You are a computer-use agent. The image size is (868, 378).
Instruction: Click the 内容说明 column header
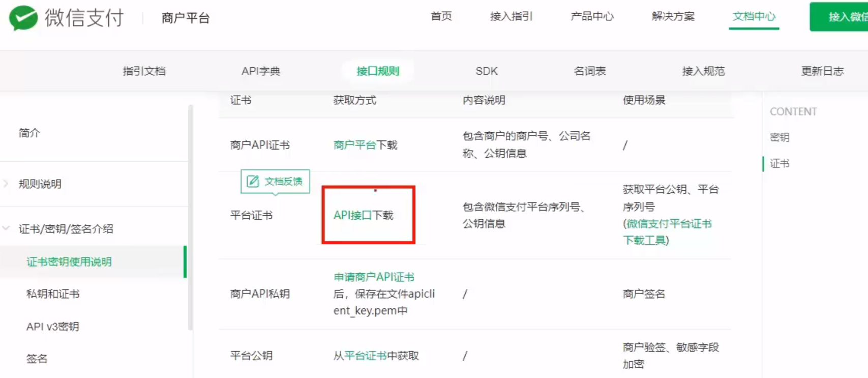click(x=484, y=100)
